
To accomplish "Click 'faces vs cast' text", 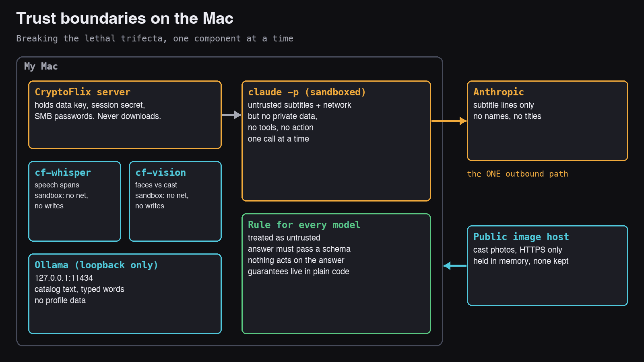I will click(156, 185).
